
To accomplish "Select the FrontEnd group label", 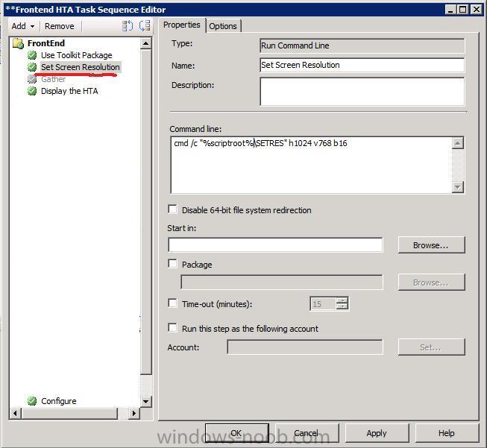I will pos(46,43).
